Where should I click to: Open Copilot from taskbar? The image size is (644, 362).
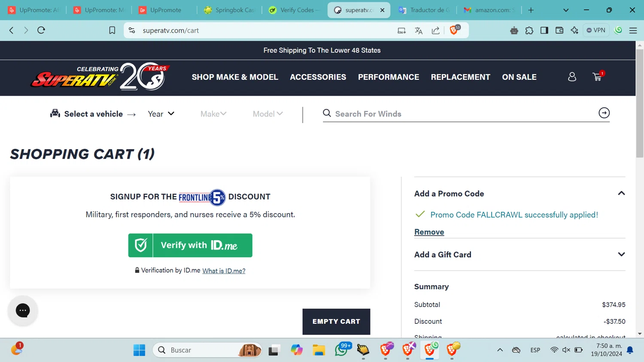pyautogui.click(x=296, y=350)
